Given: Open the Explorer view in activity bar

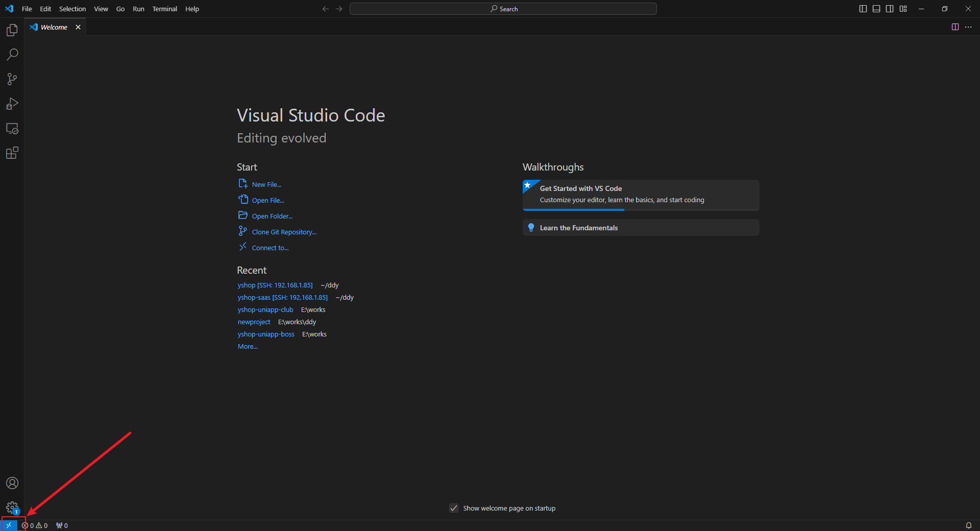Looking at the screenshot, I should (x=12, y=30).
